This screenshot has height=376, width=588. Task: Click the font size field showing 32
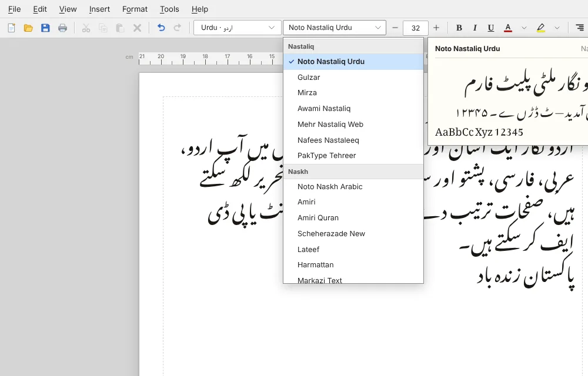[416, 28]
